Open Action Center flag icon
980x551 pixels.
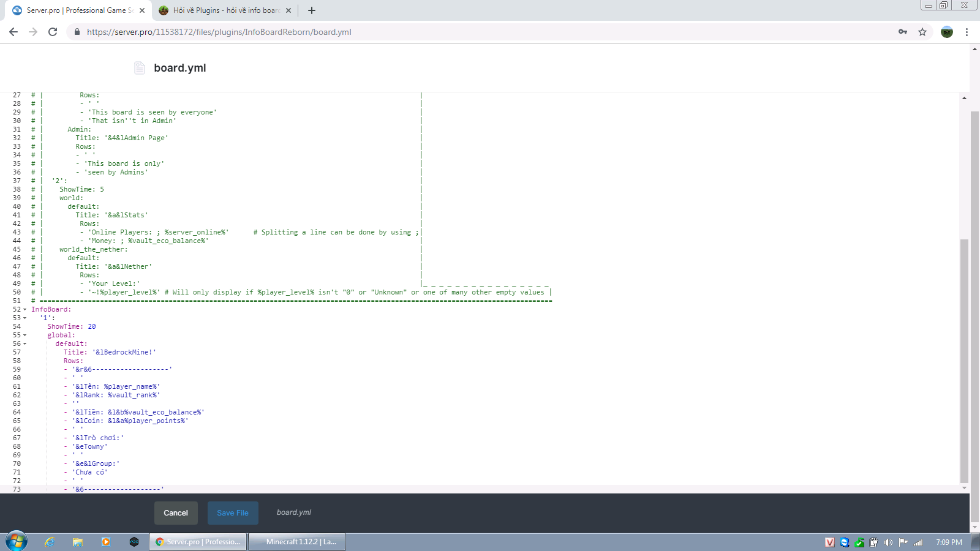903,542
